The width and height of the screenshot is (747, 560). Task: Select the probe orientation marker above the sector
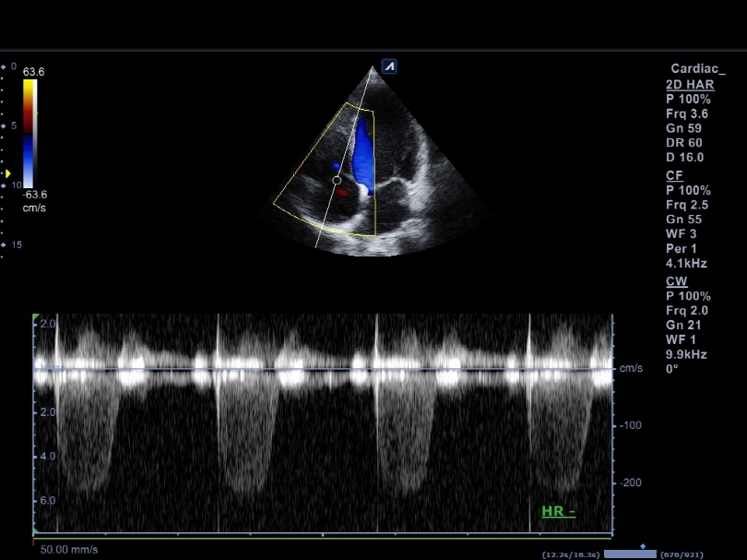(390, 66)
